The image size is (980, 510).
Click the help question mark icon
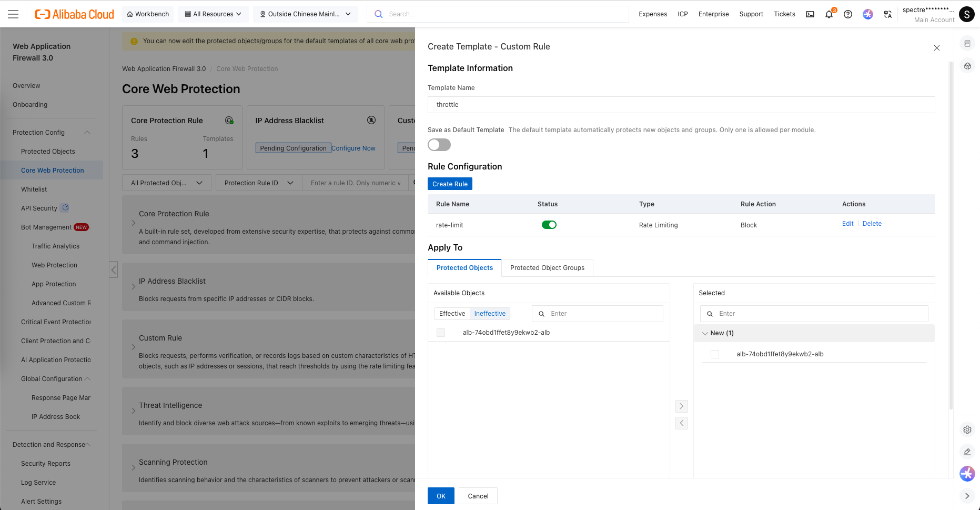848,14
